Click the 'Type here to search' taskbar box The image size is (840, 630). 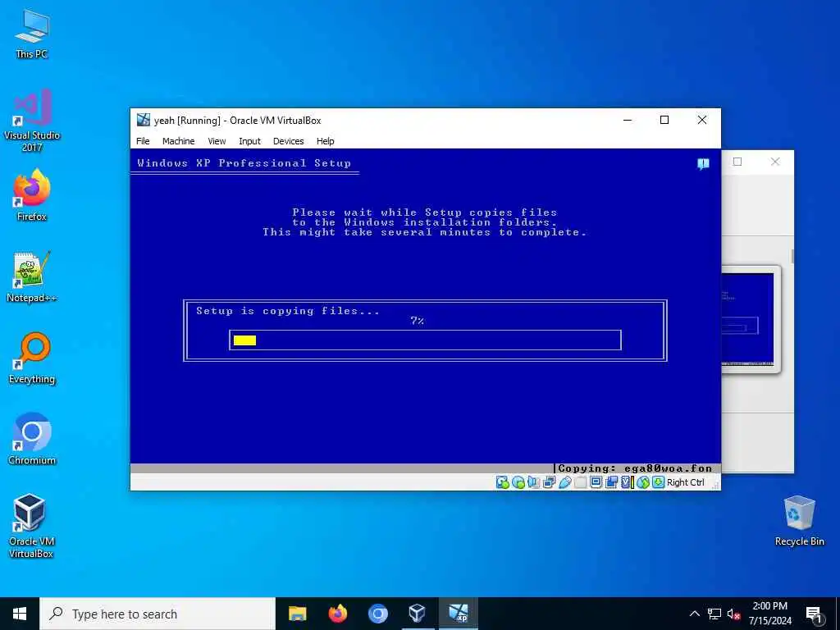click(157, 614)
